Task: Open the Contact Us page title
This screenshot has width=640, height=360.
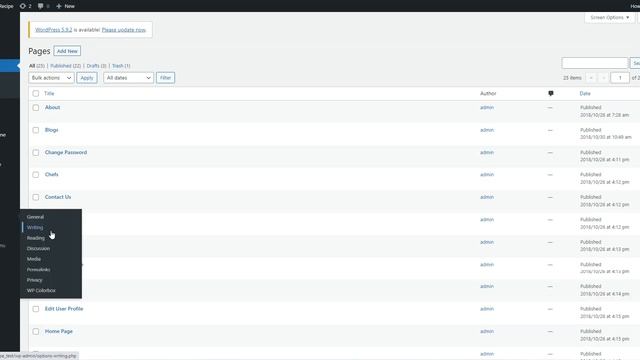Action: coord(58,197)
